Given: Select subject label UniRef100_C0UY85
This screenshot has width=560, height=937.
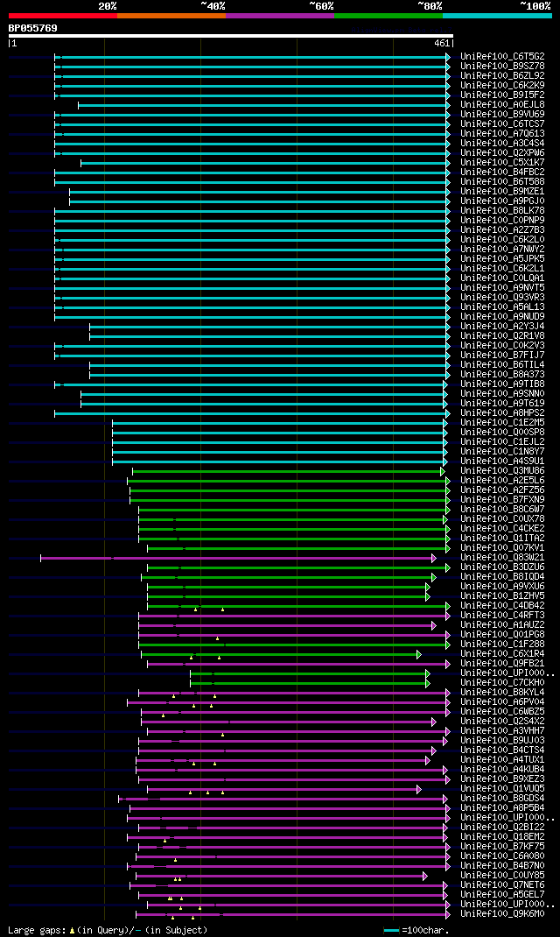Looking at the screenshot, I should click(x=502, y=875).
